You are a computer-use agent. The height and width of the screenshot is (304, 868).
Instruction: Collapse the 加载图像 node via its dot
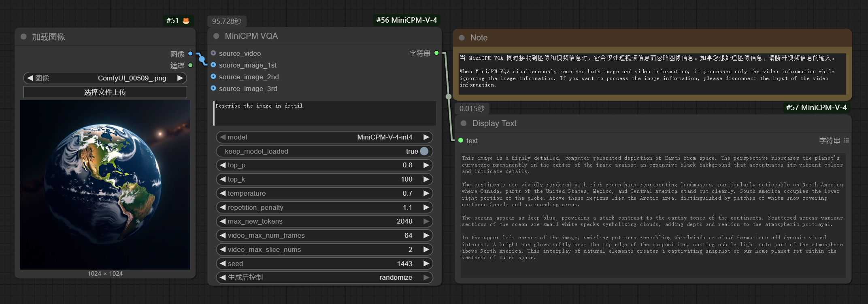[23, 37]
